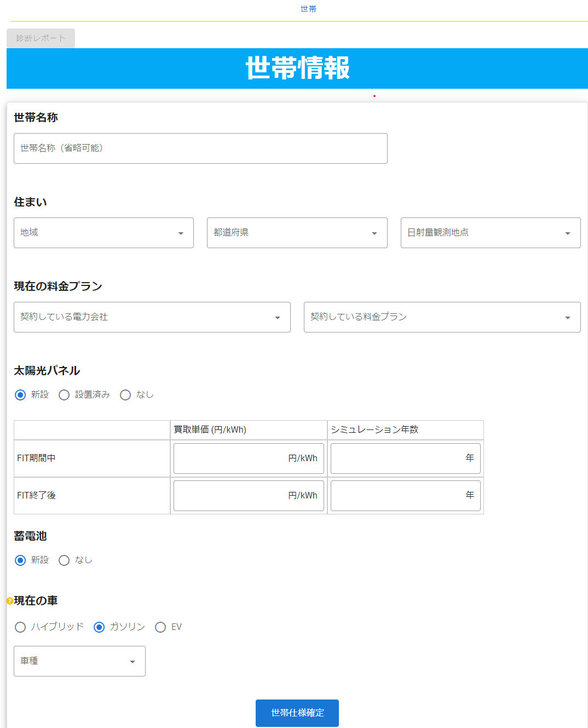The height and width of the screenshot is (728, 588).
Task: Open the 日射量観測地点 dropdown
Action: tap(491, 233)
